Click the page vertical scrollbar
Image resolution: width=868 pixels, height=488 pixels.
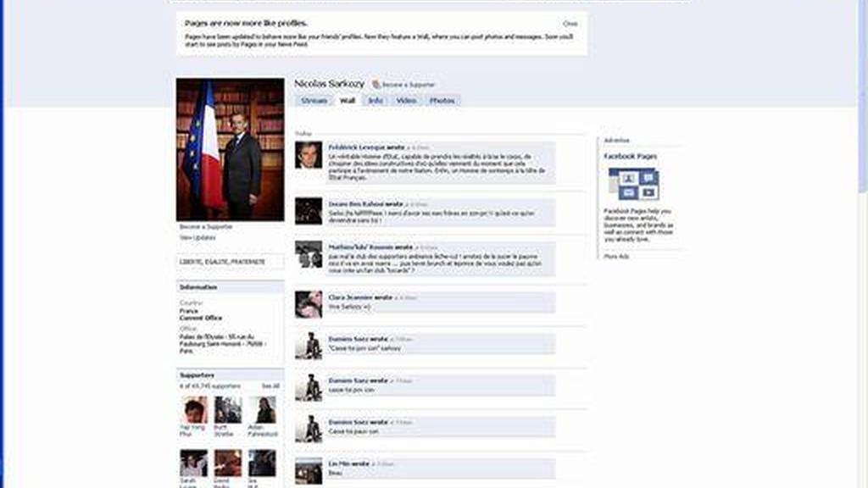(862, 97)
